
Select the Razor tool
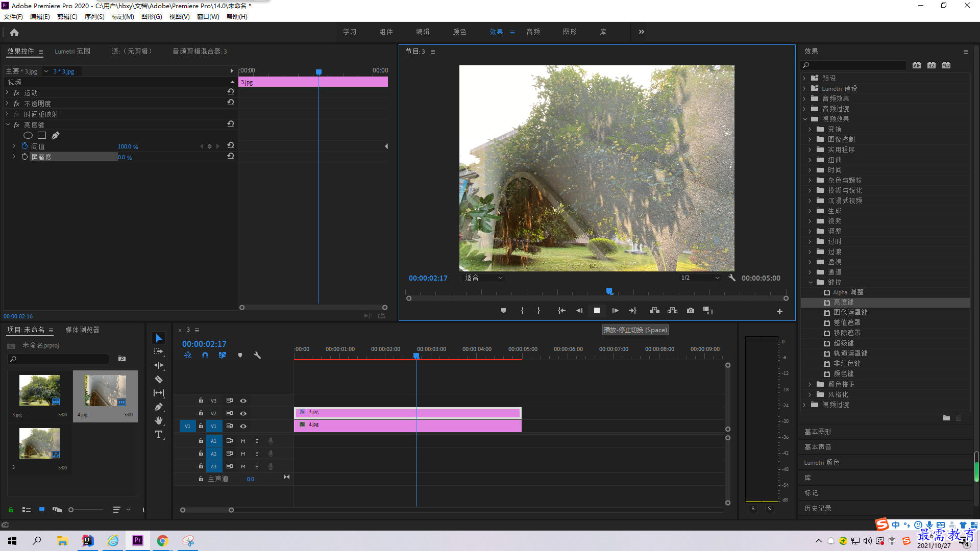159,379
